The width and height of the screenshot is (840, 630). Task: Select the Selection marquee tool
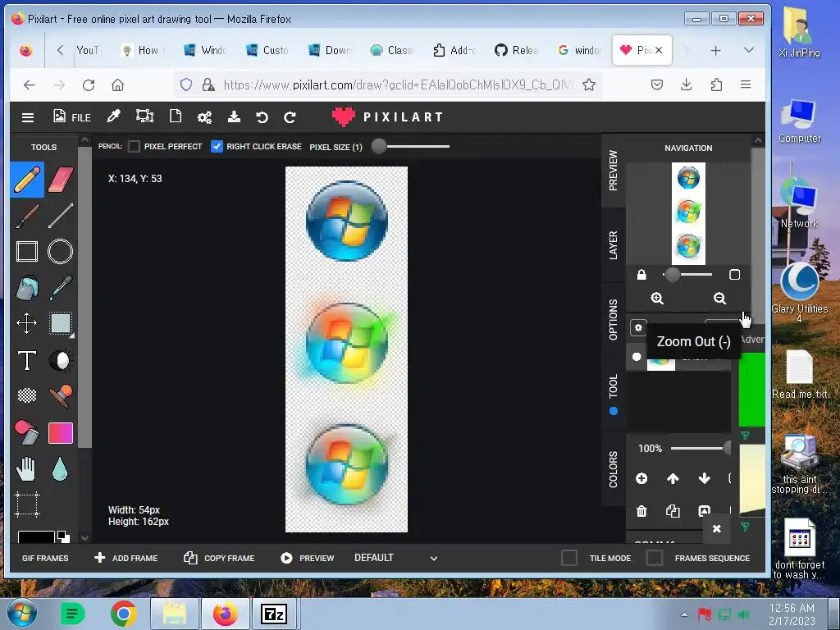coord(61,323)
